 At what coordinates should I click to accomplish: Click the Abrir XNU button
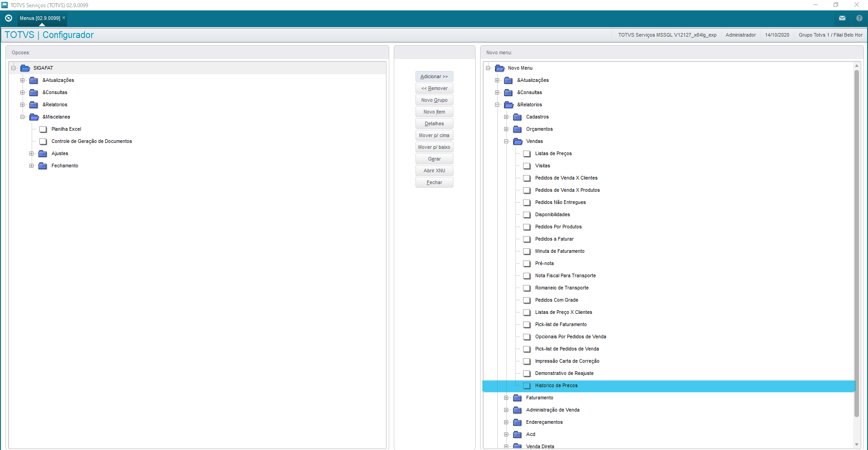[x=434, y=171]
